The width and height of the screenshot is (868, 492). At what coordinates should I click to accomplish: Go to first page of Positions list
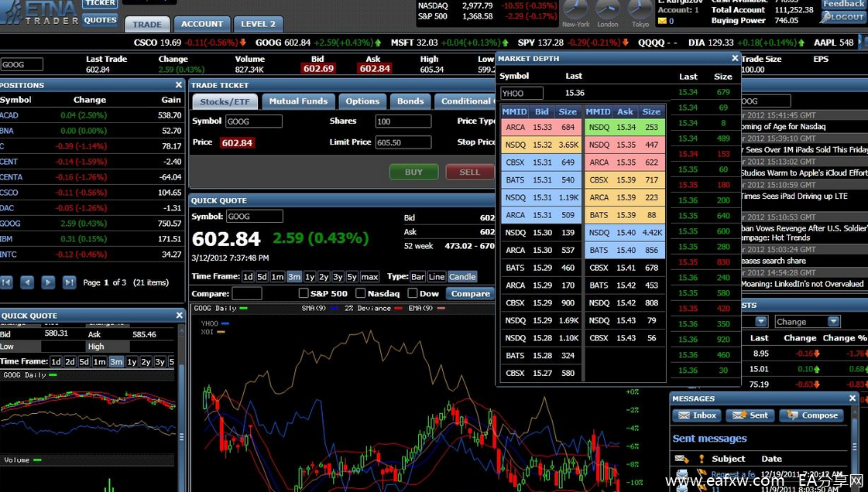click(7, 282)
